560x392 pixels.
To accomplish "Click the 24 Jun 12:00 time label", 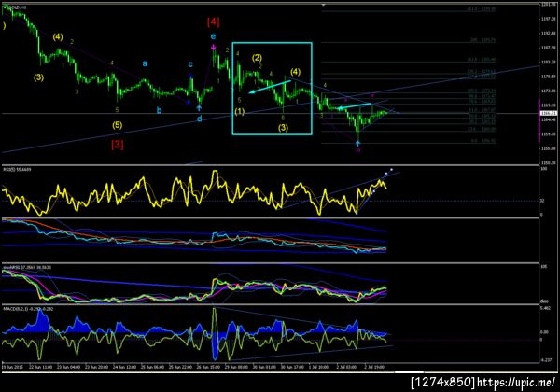I will pos(124,367).
